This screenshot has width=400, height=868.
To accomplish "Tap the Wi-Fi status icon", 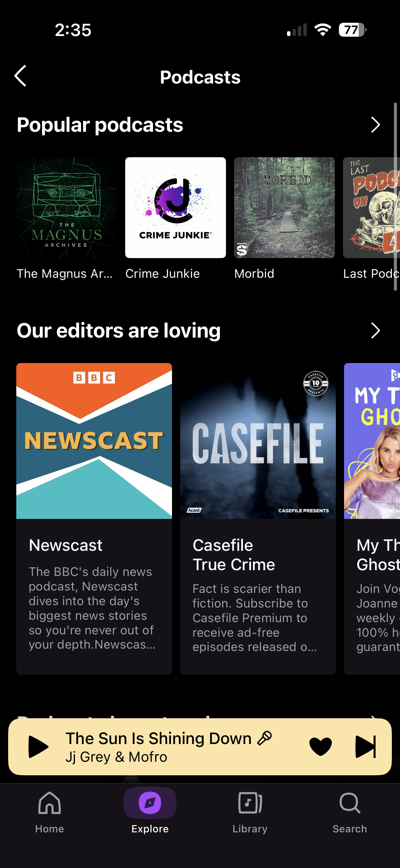I will (x=323, y=30).
